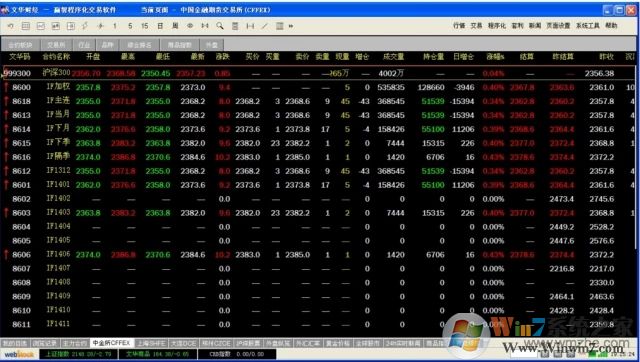Image resolution: width=640 pixels, height=362 pixels.
Task: Select the IF1406 contract row
Action: tap(318, 255)
